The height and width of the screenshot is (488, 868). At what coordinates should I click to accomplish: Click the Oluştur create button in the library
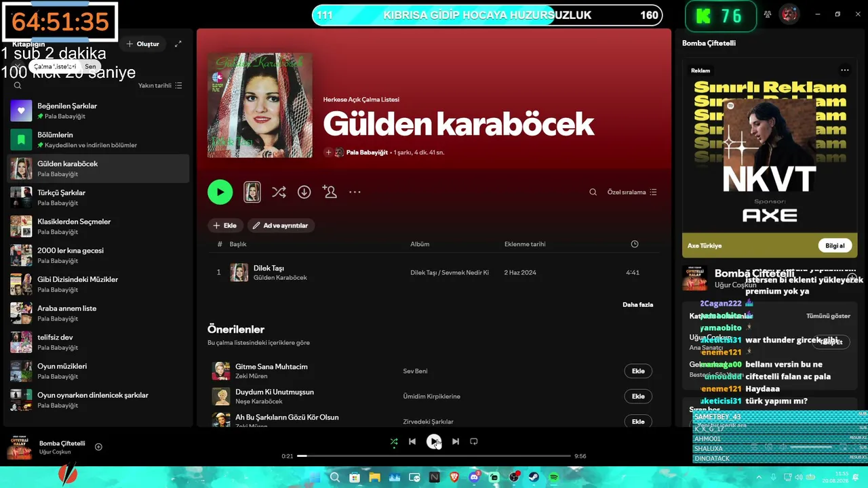pos(142,44)
